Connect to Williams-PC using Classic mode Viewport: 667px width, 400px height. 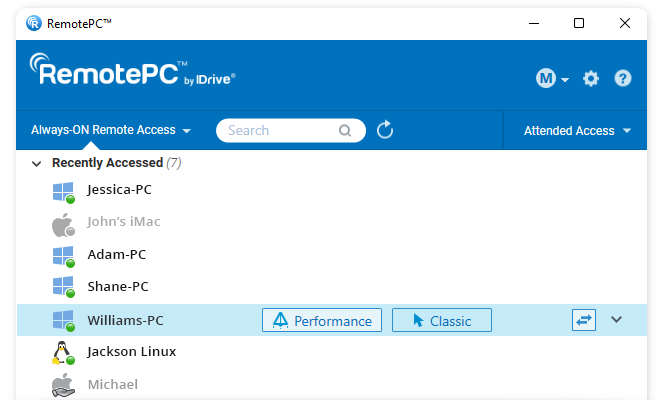(x=441, y=320)
